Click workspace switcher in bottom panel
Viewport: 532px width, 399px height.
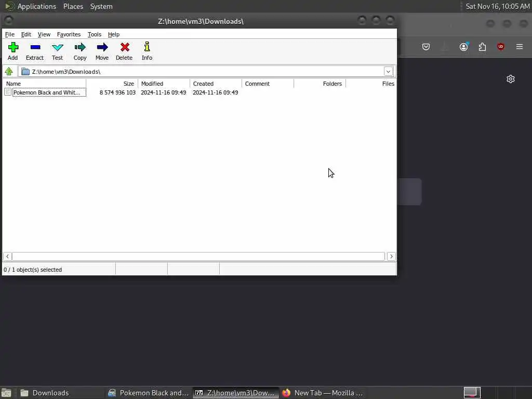pos(472,393)
